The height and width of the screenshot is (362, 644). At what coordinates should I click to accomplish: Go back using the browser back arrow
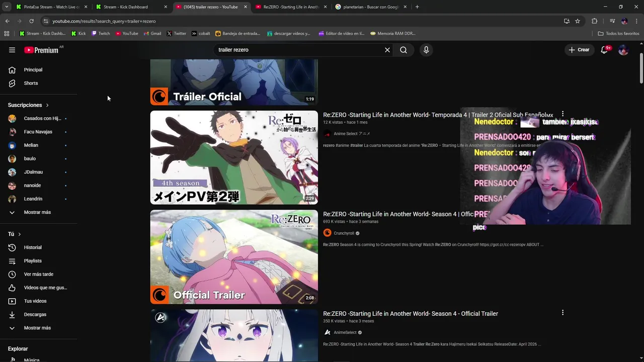[x=7, y=21]
